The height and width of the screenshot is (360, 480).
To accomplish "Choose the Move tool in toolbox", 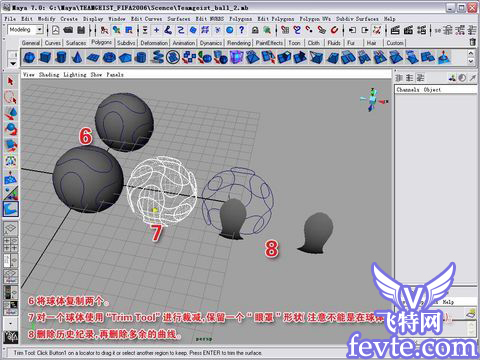I will coord(10,113).
